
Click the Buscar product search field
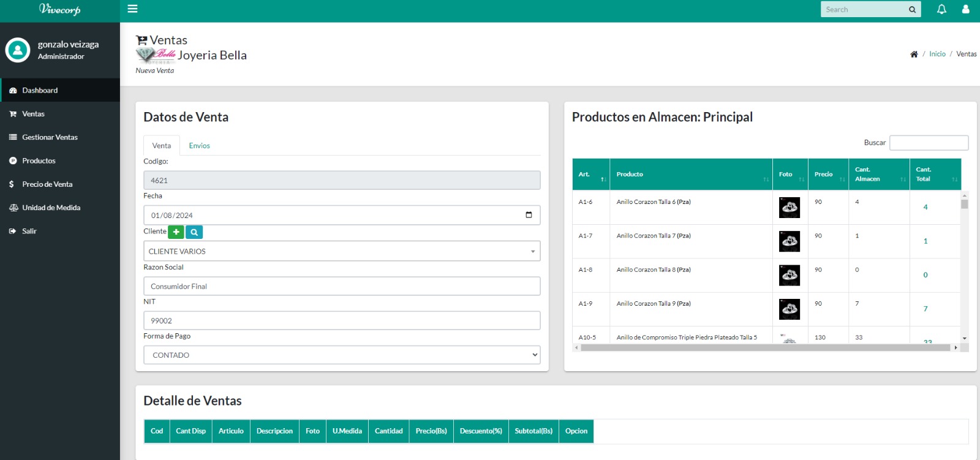(929, 143)
